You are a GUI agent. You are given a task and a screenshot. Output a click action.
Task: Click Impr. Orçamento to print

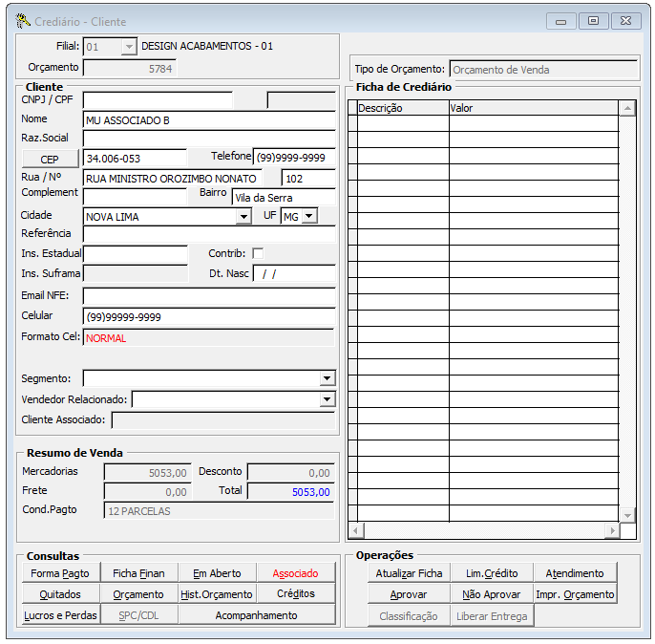coord(574,594)
